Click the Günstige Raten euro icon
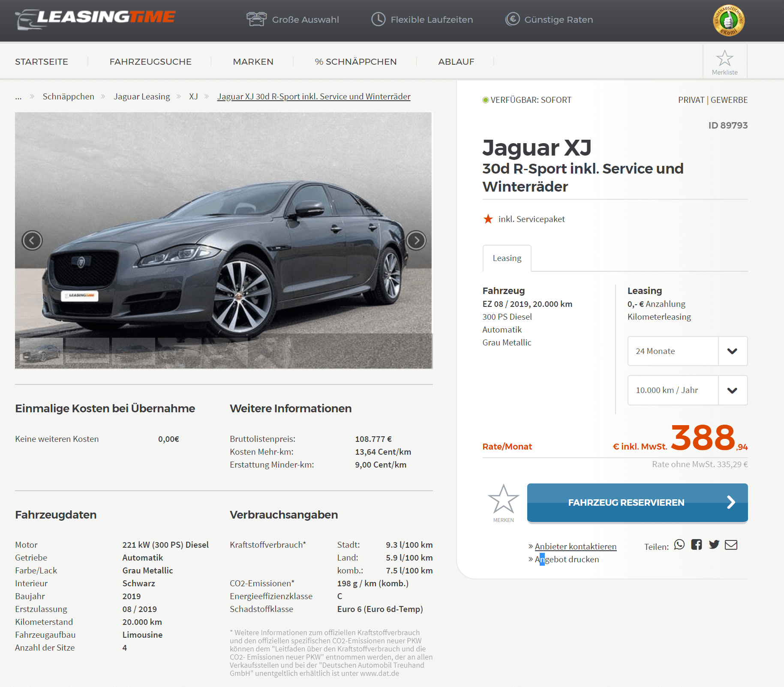 [x=512, y=19]
